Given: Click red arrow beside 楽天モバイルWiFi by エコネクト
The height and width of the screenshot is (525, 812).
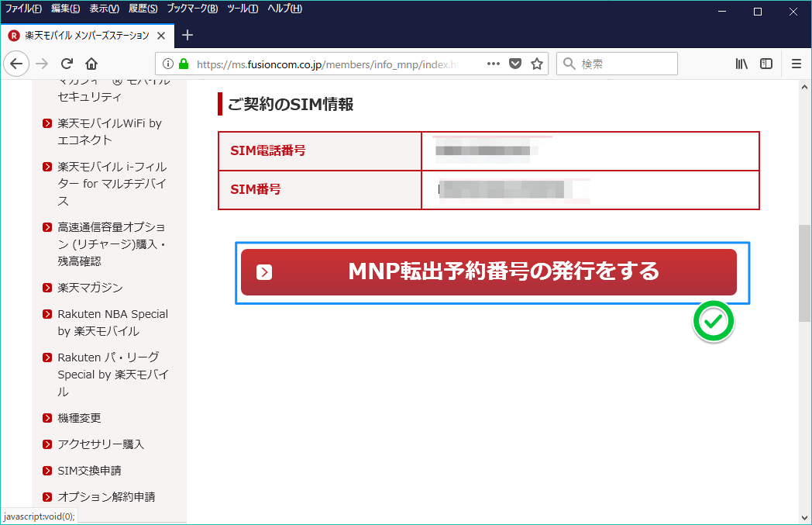Looking at the screenshot, I should pos(47,123).
